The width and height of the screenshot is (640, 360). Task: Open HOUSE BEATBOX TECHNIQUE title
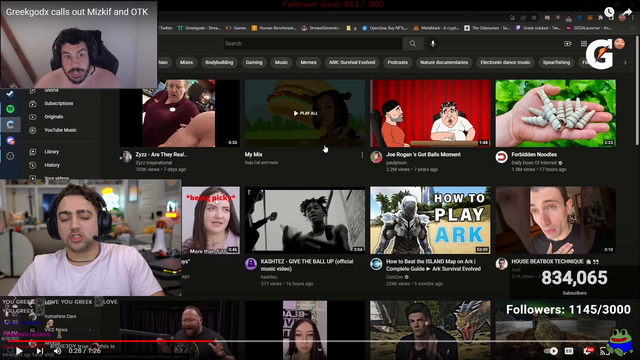[555, 262]
